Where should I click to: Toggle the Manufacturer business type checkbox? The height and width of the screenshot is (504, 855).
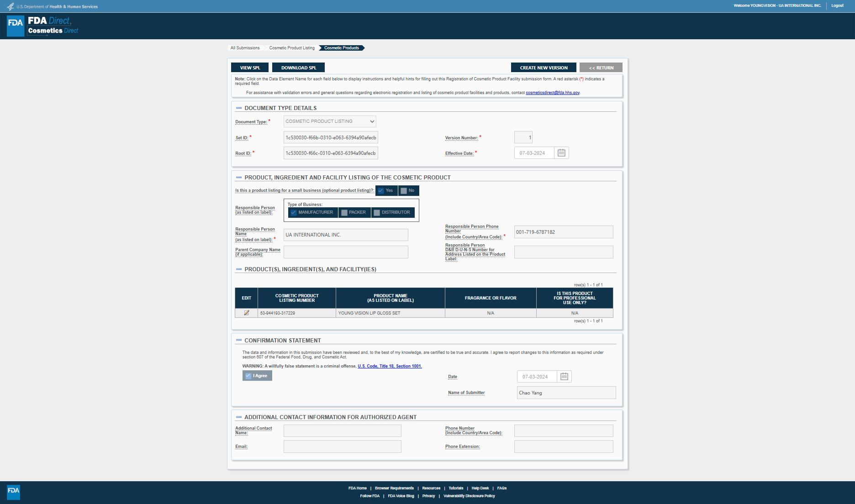pos(313,212)
